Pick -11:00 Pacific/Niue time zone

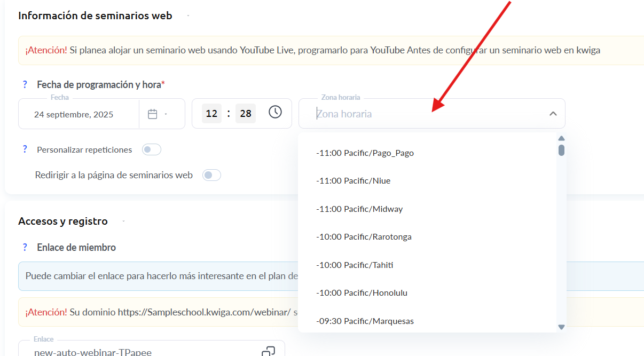[x=353, y=181]
